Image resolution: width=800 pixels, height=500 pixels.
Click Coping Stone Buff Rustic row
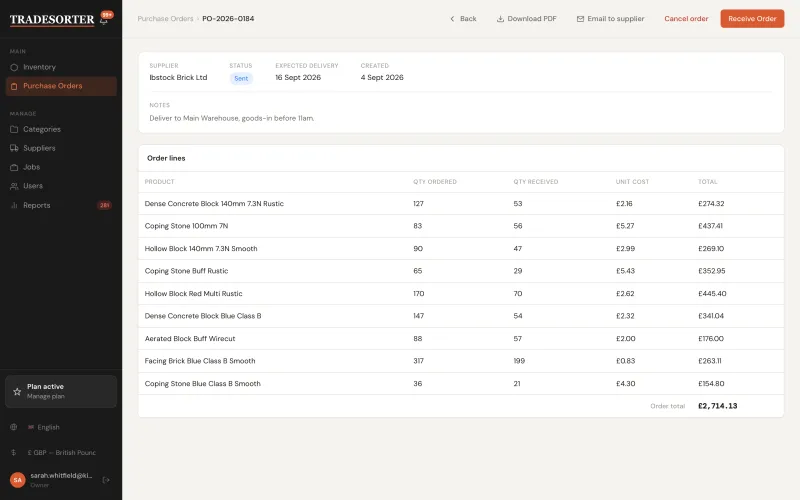coord(461,271)
